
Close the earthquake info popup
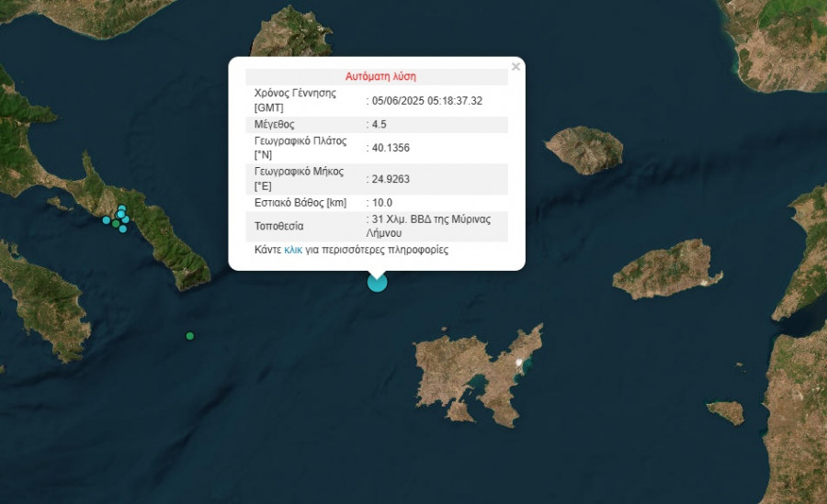(x=515, y=67)
